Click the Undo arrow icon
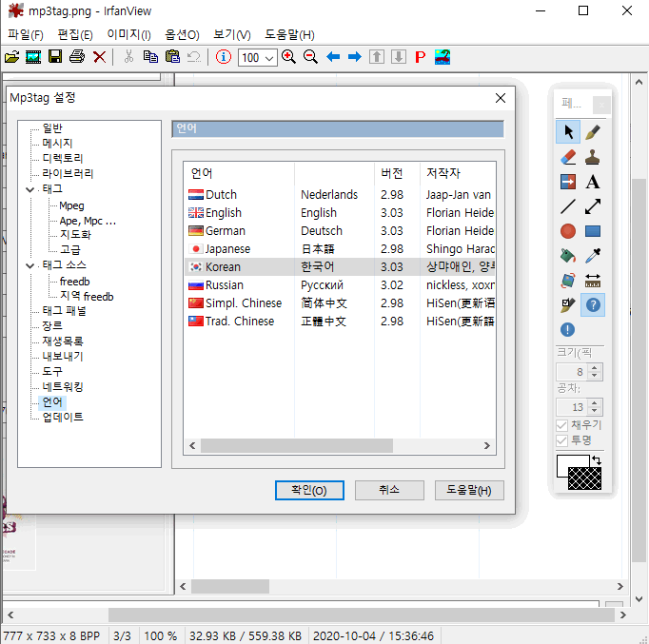Viewport: 649px width, 644px height. click(x=194, y=57)
